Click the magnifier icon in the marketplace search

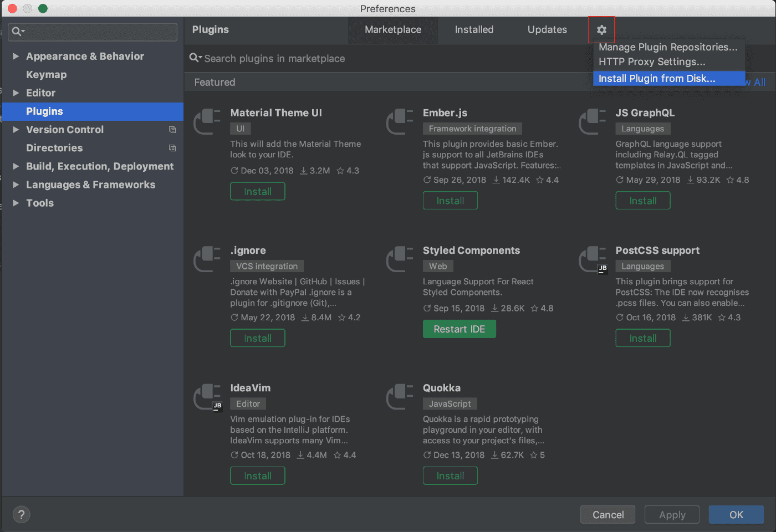coord(194,58)
